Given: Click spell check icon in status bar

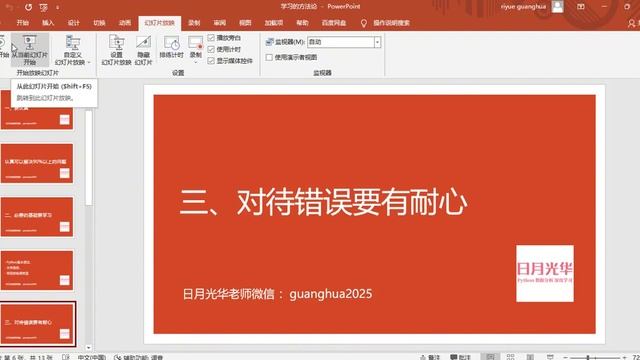Looking at the screenshot, I should 66,357.
